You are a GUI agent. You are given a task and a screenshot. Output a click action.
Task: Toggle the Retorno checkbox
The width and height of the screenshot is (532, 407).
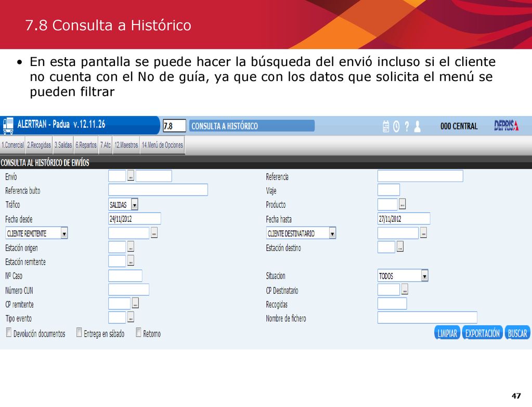coord(138,332)
